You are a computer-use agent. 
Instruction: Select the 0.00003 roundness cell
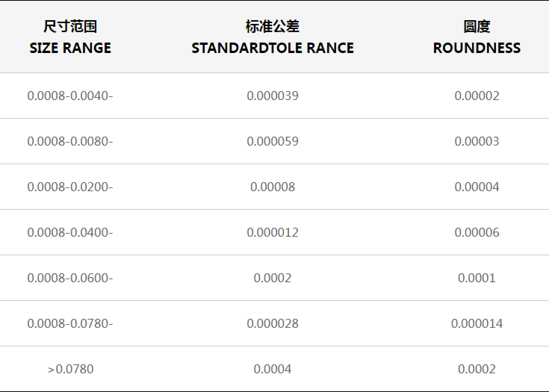tap(477, 141)
